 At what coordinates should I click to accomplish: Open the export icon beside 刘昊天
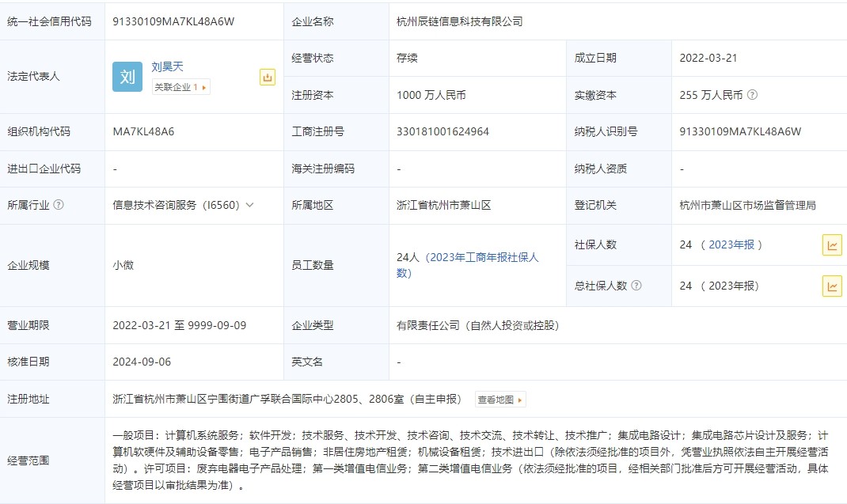tap(268, 78)
